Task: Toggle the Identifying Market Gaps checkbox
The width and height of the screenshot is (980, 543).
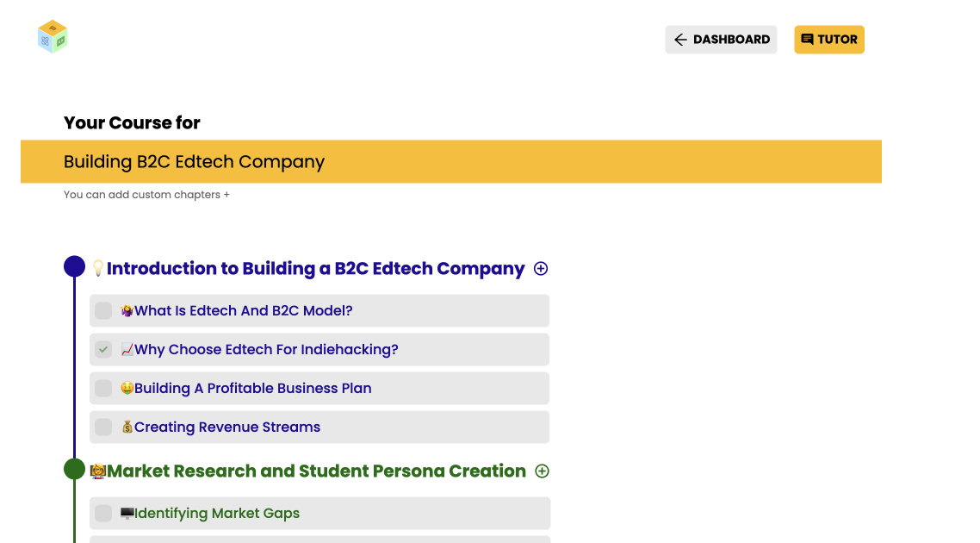Action: point(103,514)
